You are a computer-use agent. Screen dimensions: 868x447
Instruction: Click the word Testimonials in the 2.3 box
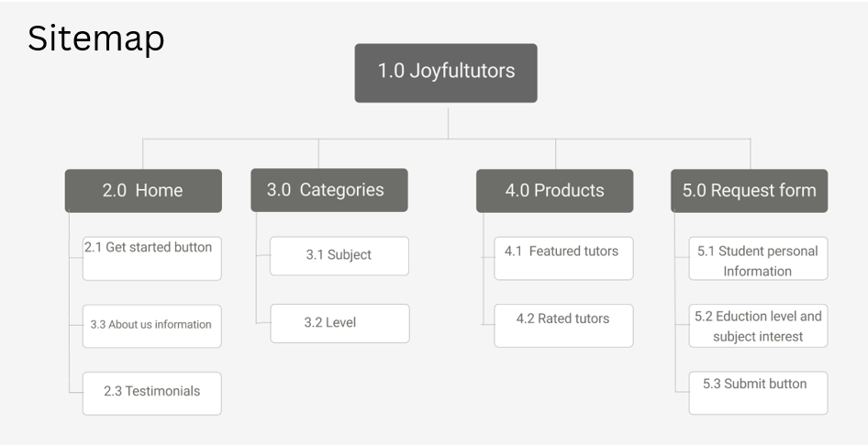(162, 391)
